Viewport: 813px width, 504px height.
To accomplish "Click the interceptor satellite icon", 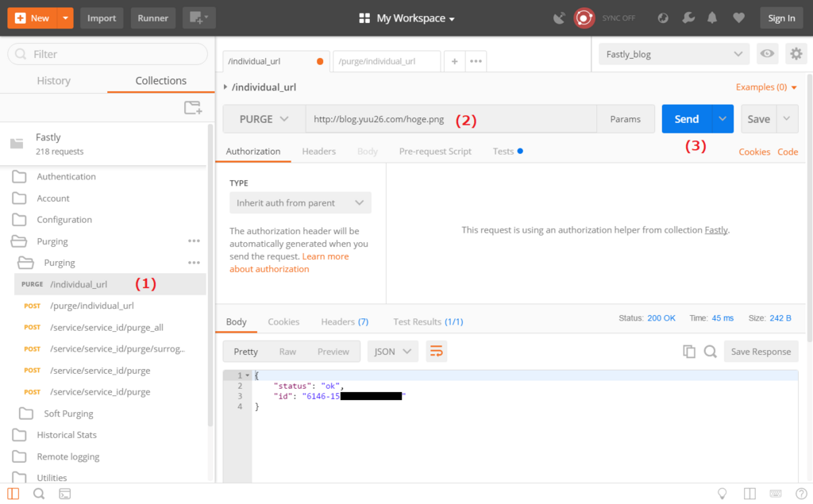I will point(558,18).
